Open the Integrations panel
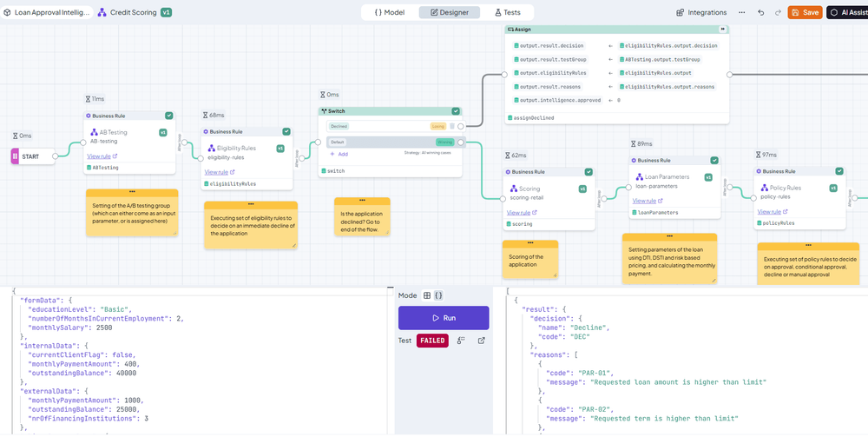The width and height of the screenshot is (868, 437). (701, 12)
